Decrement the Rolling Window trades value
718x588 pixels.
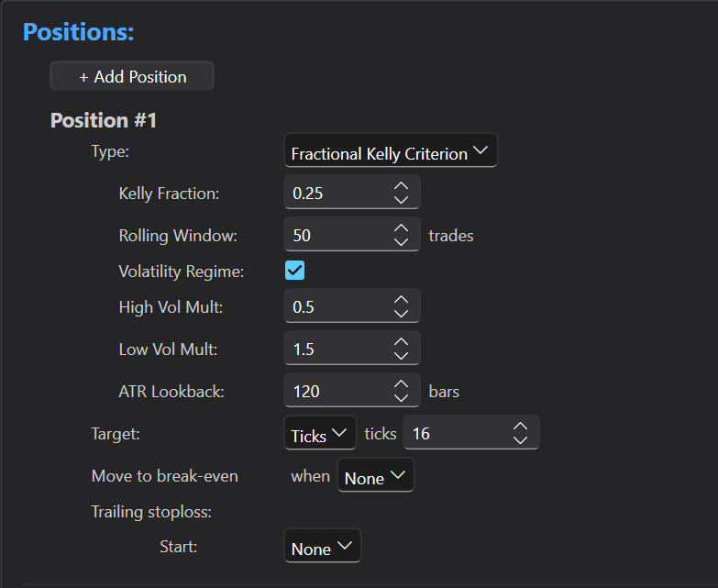pyautogui.click(x=401, y=242)
